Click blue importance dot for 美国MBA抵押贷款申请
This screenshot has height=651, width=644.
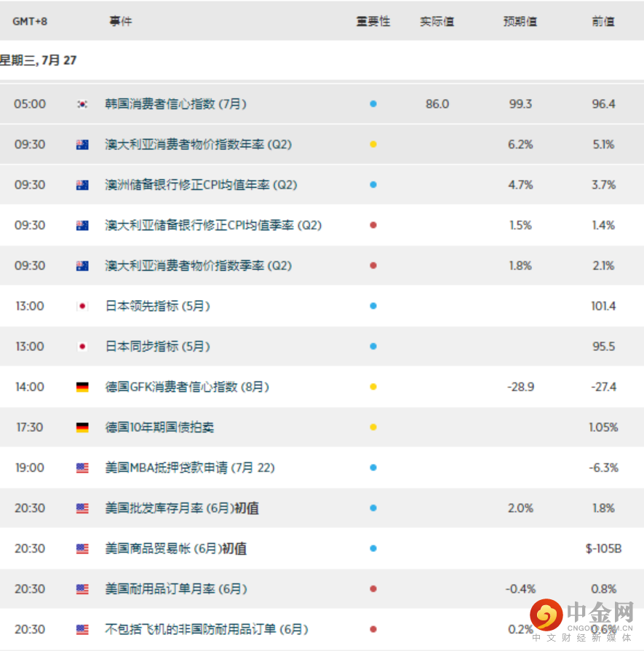tap(373, 467)
